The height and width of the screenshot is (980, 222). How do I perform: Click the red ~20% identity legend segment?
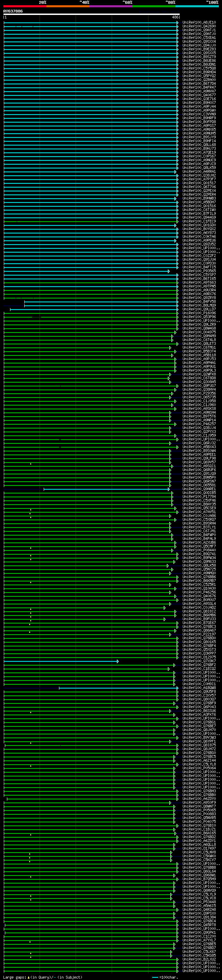coord(25,7)
